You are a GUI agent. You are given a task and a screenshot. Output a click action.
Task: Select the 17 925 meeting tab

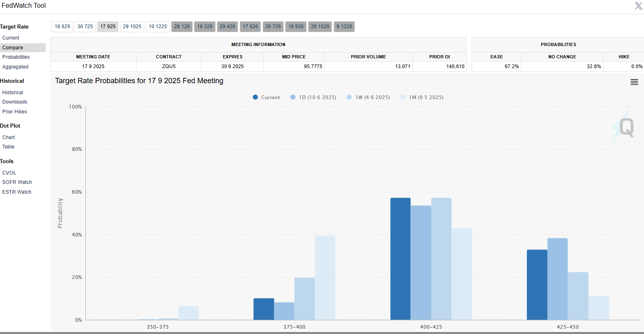(108, 27)
